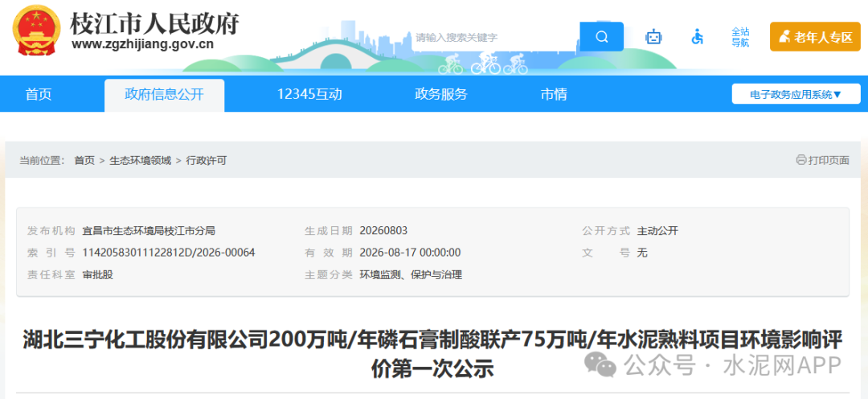Click the 当前位置 label
Viewport: 868px width, 399px height.
click(43, 161)
